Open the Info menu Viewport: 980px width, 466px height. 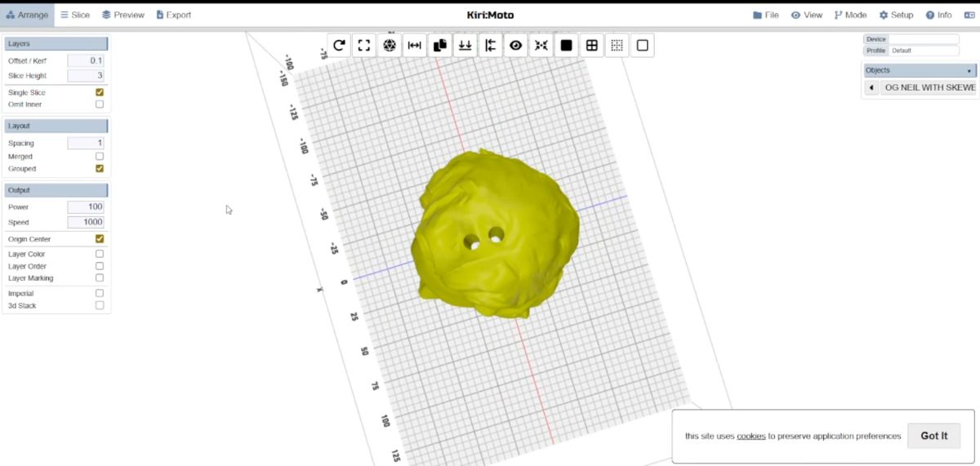point(939,15)
